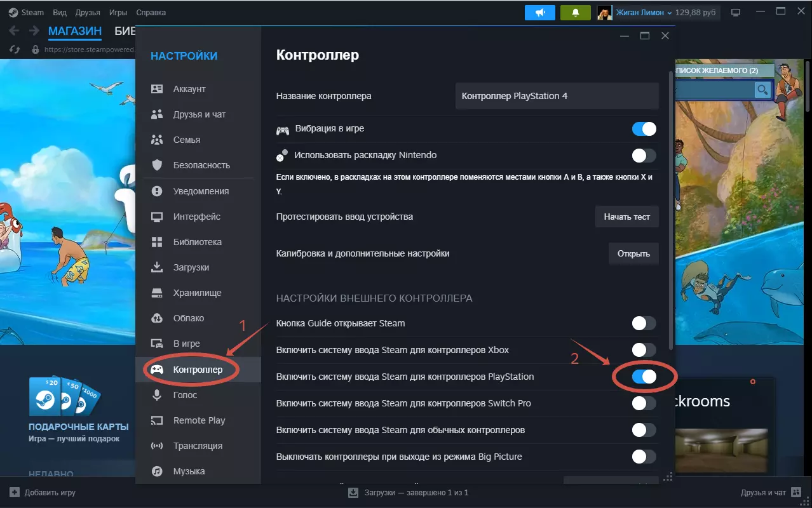Click the downloads status bar icon
Screen dimensions: 812x508
pyautogui.click(x=353, y=492)
